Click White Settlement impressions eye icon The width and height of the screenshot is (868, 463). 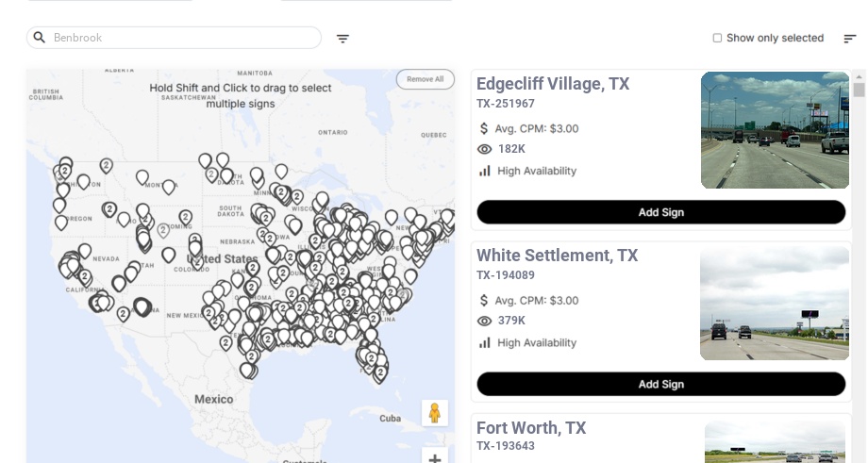485,321
